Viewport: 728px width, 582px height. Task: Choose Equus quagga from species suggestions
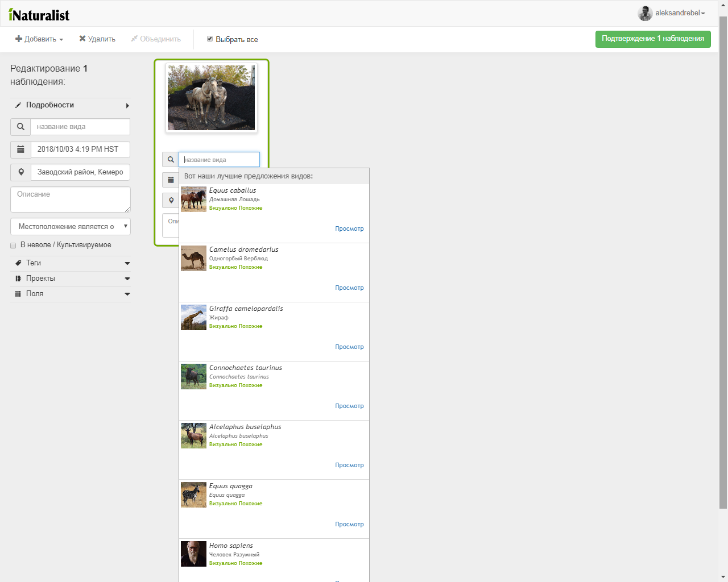[231, 486]
